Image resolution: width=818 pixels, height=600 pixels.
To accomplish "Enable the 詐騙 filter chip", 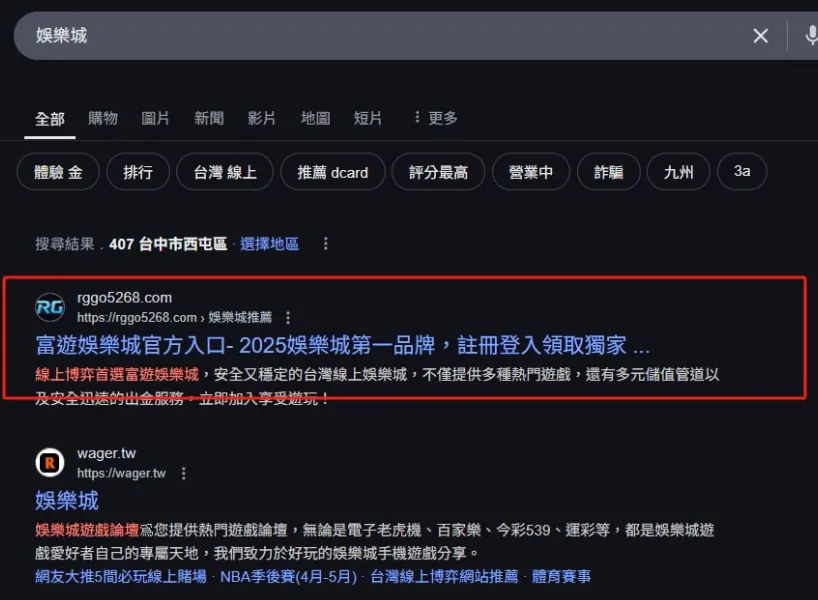I will click(x=608, y=171).
